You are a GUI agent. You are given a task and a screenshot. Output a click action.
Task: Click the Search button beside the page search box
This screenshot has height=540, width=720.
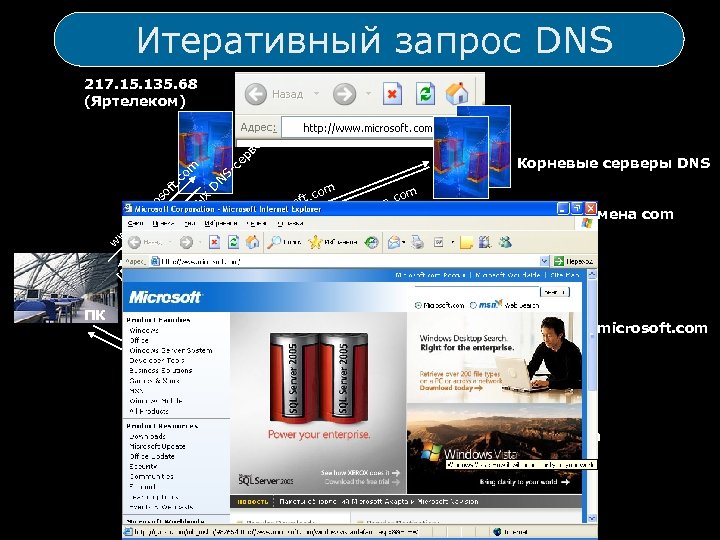[x=555, y=292]
